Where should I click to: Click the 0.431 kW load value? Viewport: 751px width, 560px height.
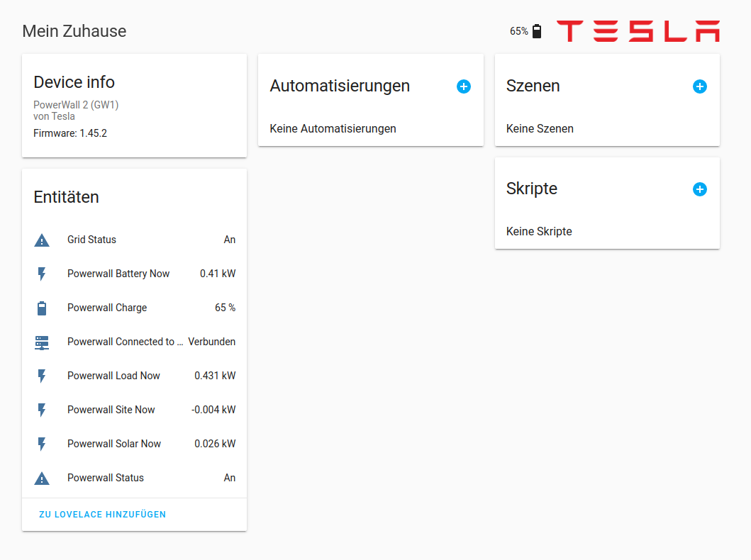pos(215,376)
